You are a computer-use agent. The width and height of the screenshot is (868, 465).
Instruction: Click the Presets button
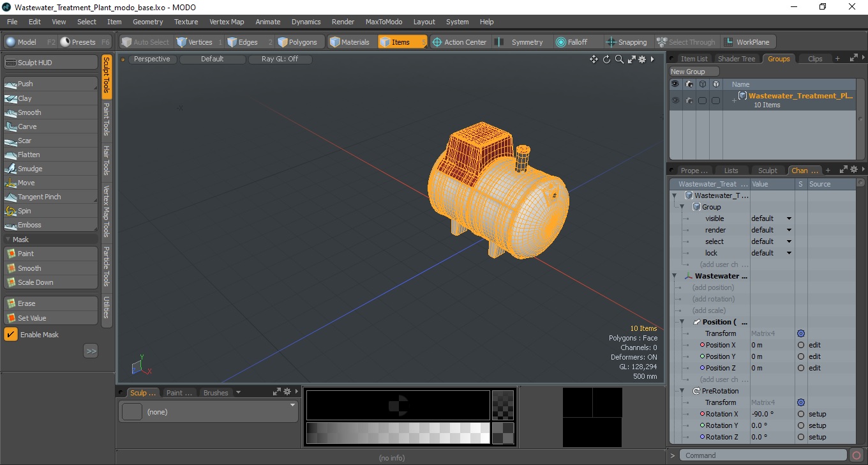tap(86, 42)
